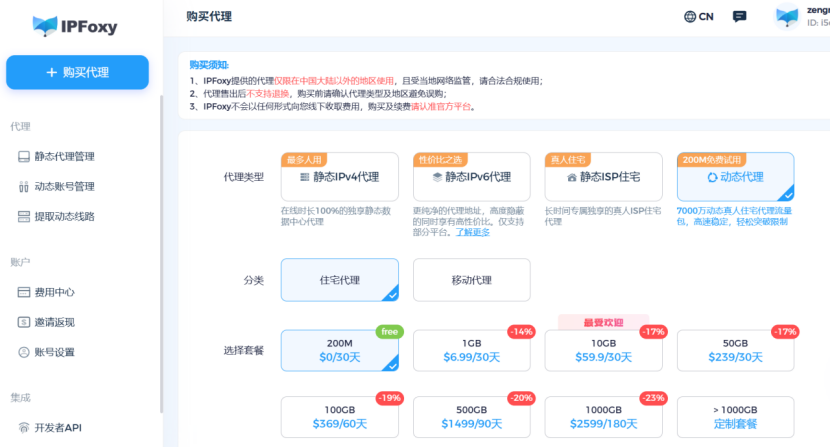Click the 购买代理 button

click(x=77, y=72)
